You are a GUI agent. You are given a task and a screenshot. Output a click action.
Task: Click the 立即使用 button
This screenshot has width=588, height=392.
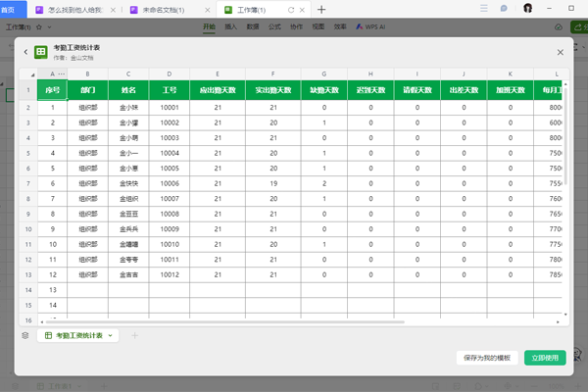[x=545, y=358]
